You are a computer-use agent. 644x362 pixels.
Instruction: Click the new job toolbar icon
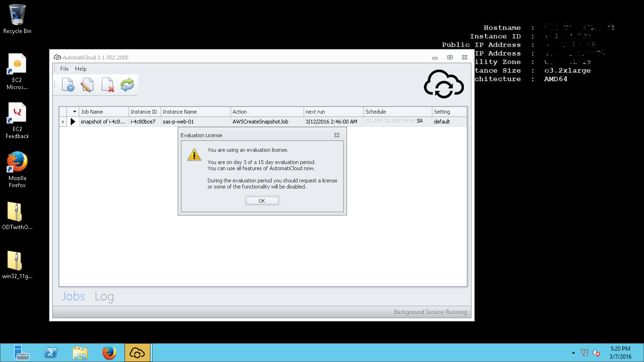click(68, 85)
